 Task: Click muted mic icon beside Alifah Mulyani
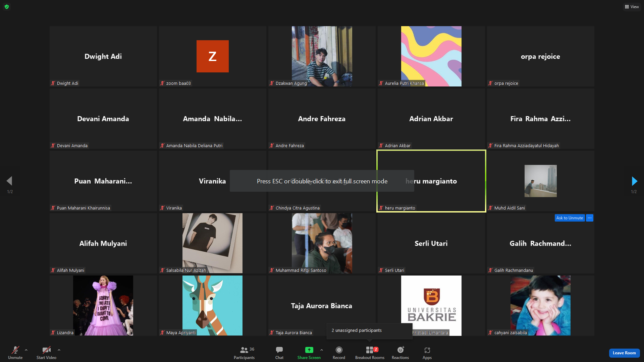pyautogui.click(x=53, y=270)
